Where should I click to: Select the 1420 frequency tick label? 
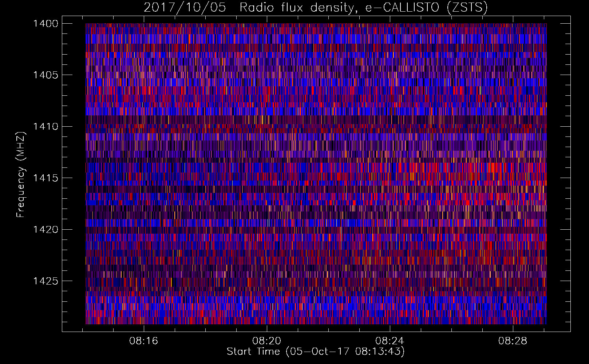pos(46,230)
